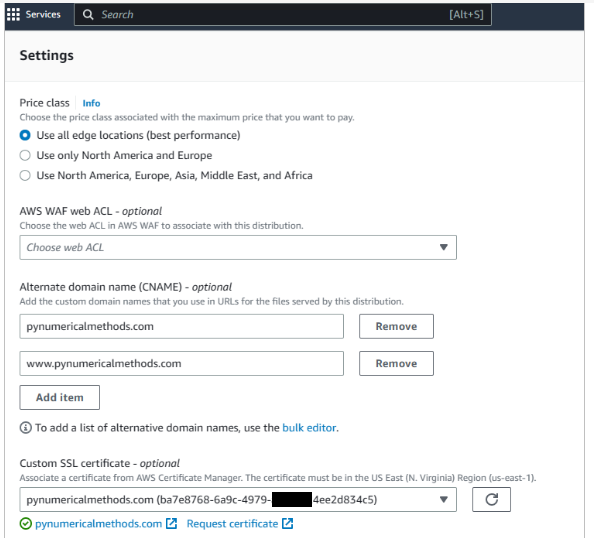Open the Request certificate link
Viewport: 594px width, 538px height.
click(x=232, y=524)
